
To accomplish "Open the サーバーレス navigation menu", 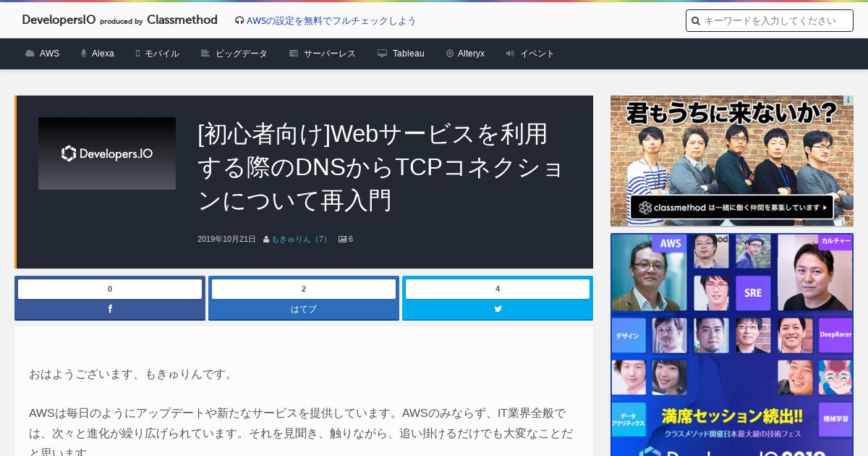I will pos(330,54).
